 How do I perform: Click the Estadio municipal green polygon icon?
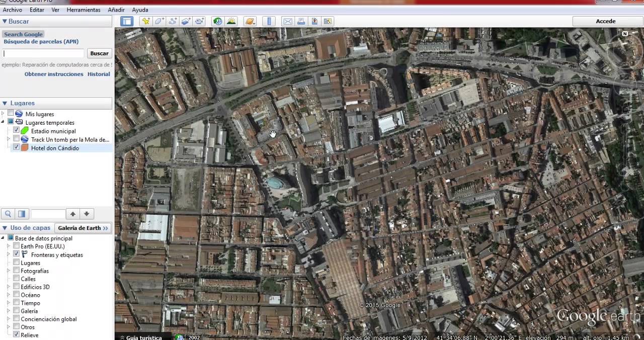[x=25, y=131]
